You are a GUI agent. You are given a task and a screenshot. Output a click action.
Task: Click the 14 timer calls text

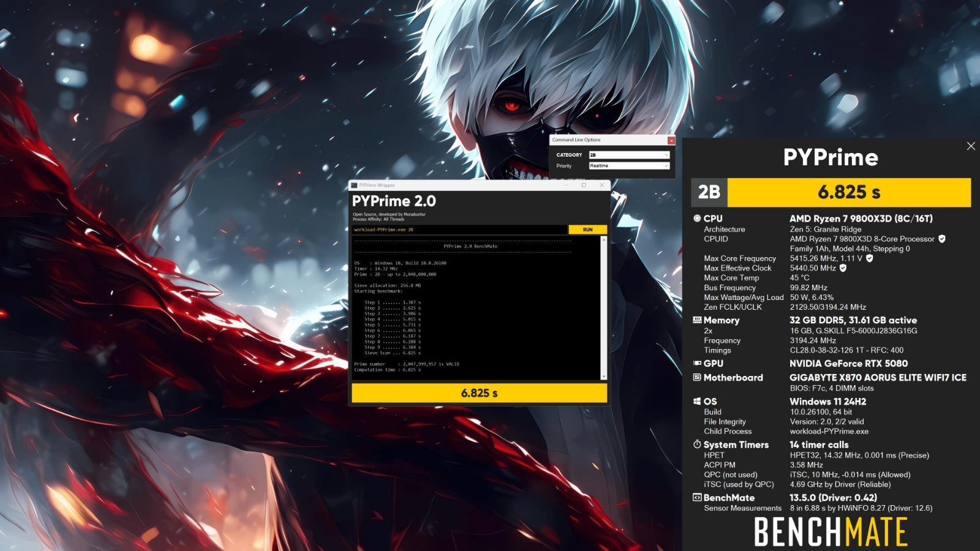(819, 444)
